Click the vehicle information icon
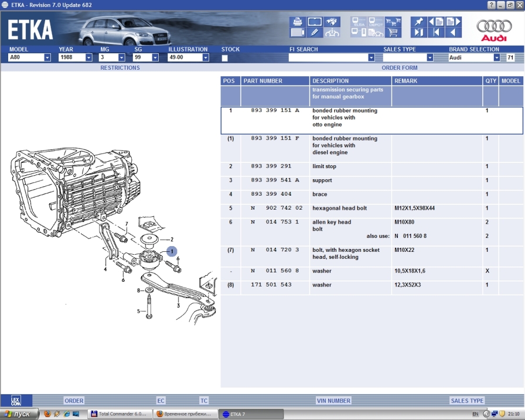 point(332,32)
